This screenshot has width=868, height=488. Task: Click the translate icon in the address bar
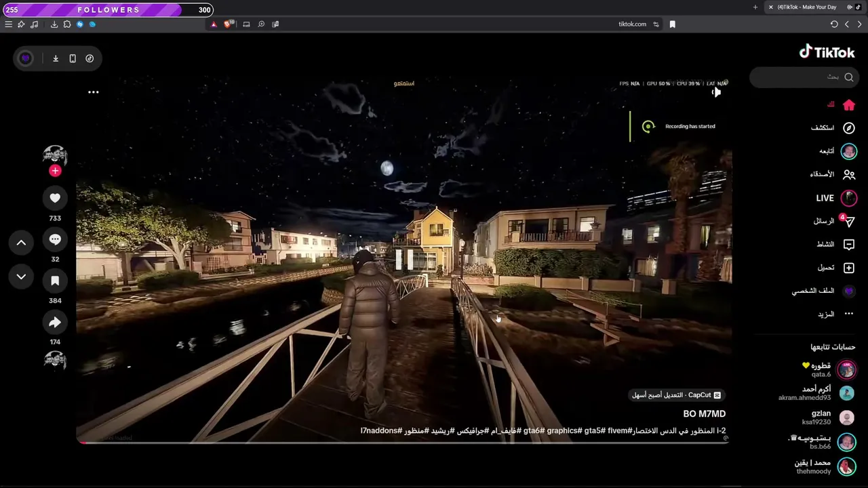pyautogui.click(x=275, y=24)
